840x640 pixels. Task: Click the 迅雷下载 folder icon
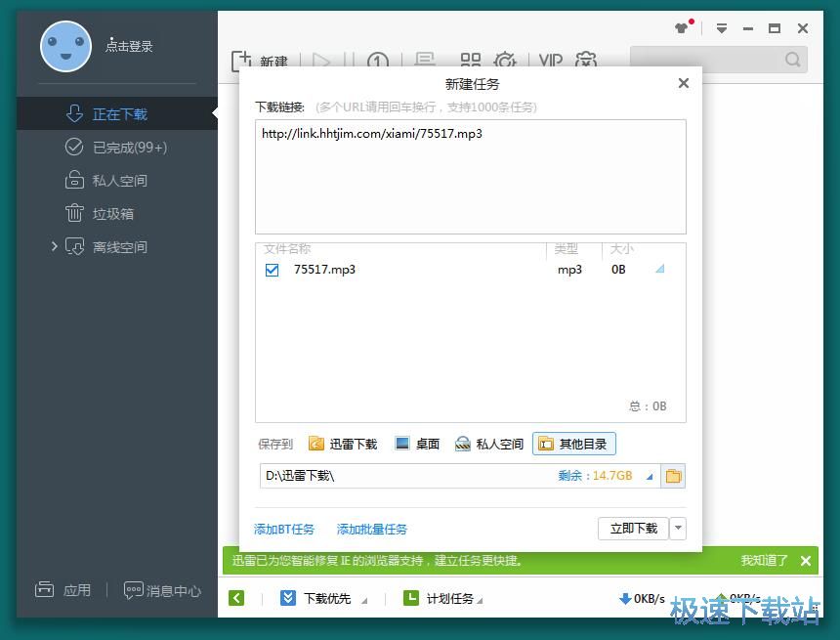(x=316, y=444)
